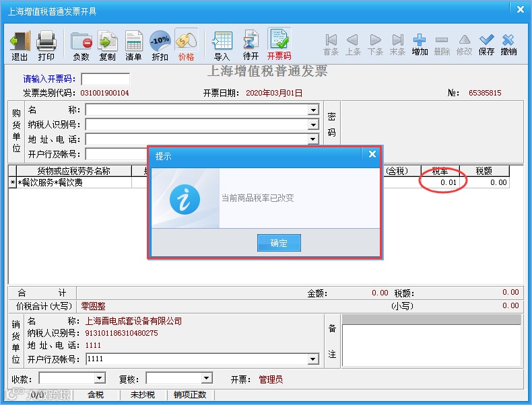Click the 销项正数 status bar entry
Image resolution: width=532 pixels, height=405 pixels.
190,395
